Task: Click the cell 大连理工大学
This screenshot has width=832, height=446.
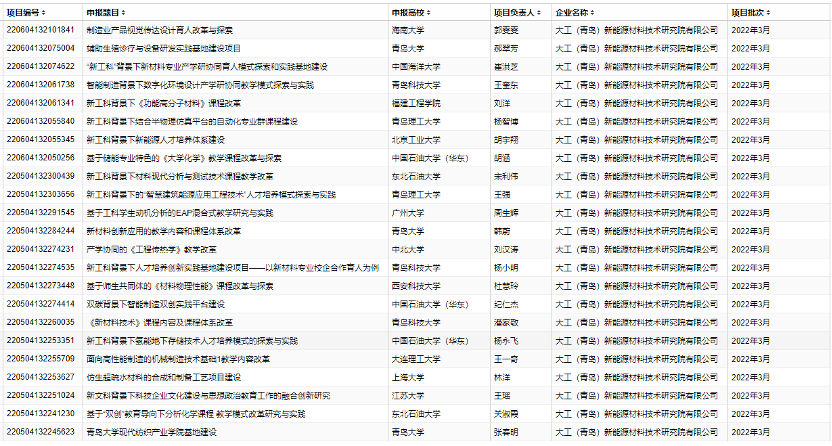Action: [416, 359]
